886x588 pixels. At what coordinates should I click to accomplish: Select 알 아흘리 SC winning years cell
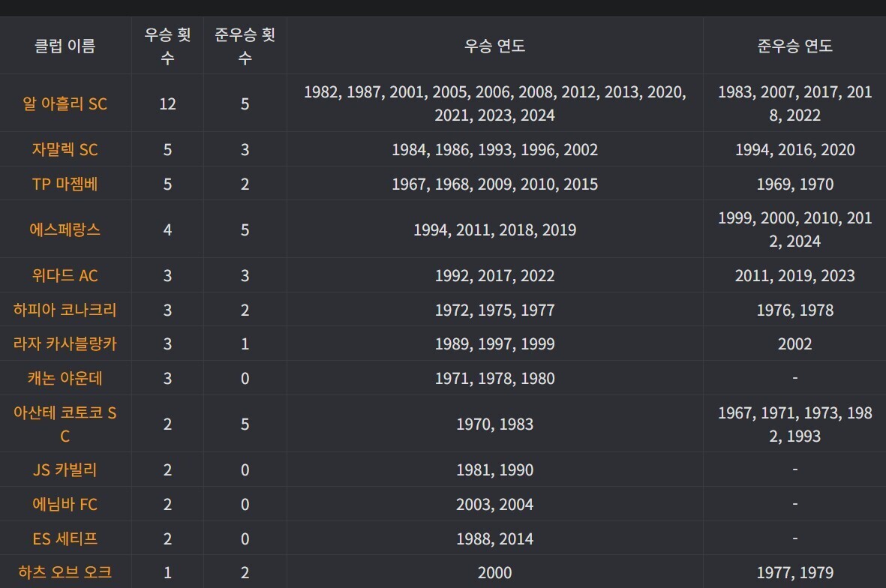495,104
